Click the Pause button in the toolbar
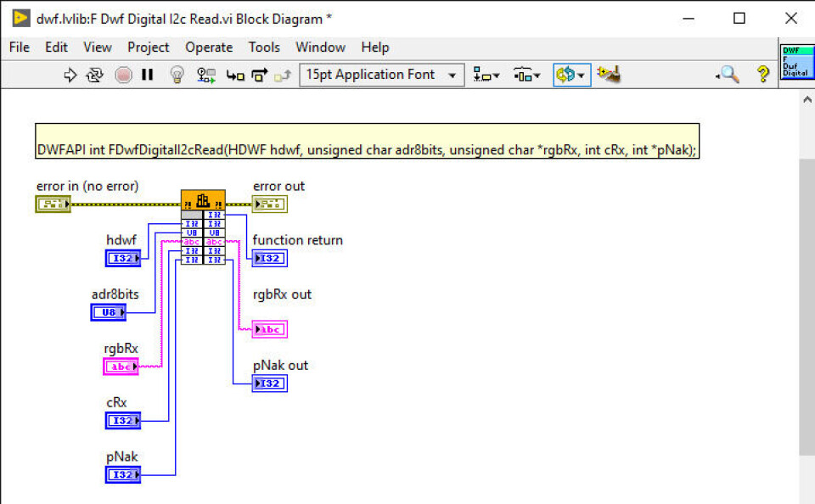 click(148, 75)
